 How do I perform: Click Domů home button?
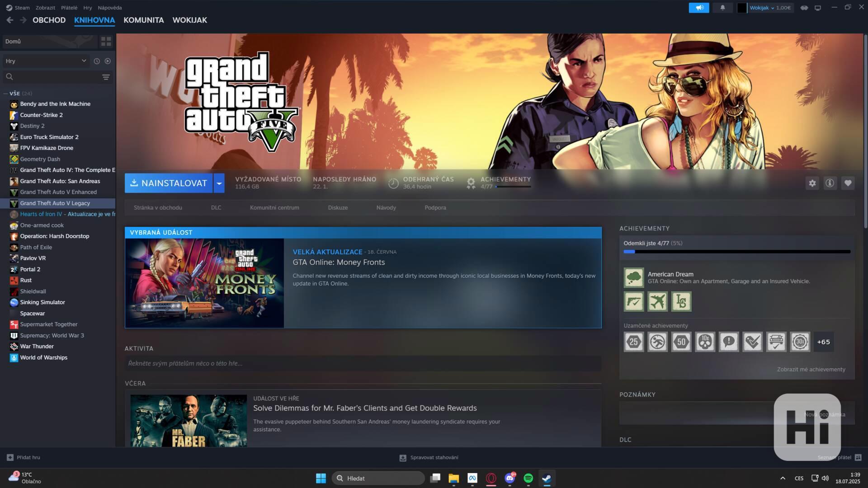(x=50, y=42)
